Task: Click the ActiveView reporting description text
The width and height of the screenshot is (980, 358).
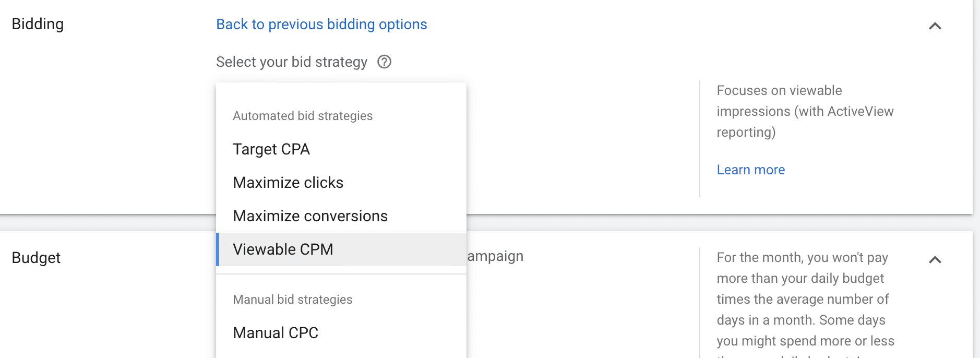Action: [x=805, y=111]
